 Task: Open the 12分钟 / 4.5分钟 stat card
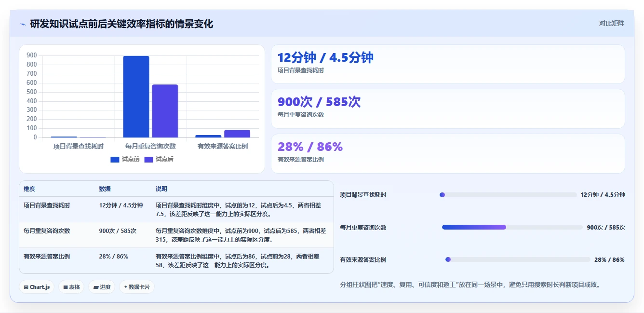(448, 64)
